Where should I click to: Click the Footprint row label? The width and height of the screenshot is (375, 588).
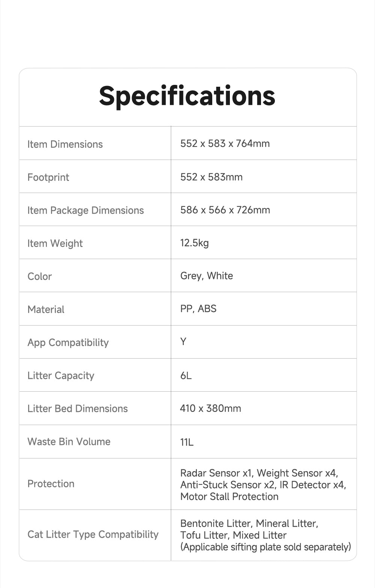48,177
